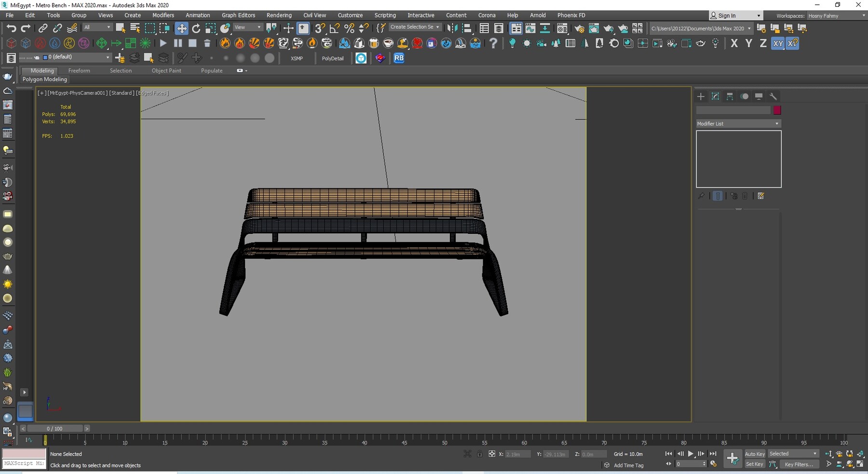Select the Select and Rotate tool
Viewport: 868px width, 474px height.
pyautogui.click(x=196, y=27)
